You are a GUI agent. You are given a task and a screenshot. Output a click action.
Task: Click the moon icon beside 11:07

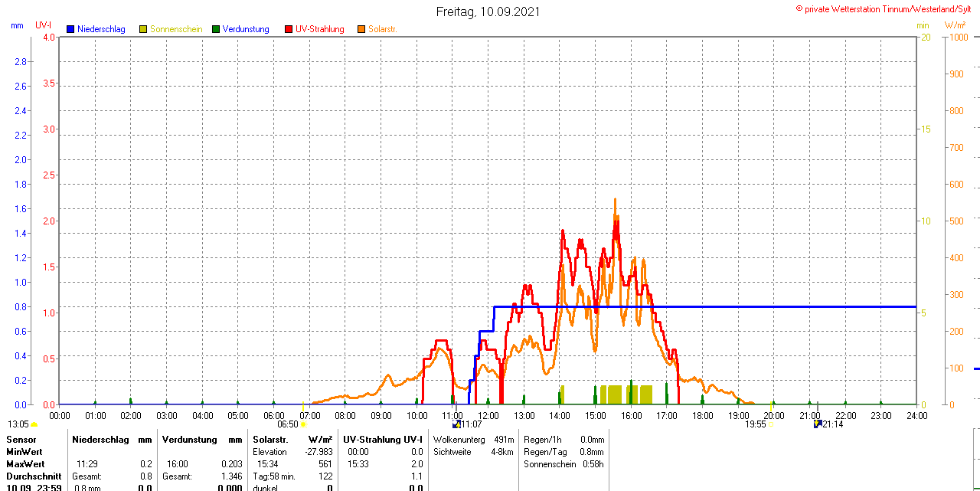click(456, 424)
